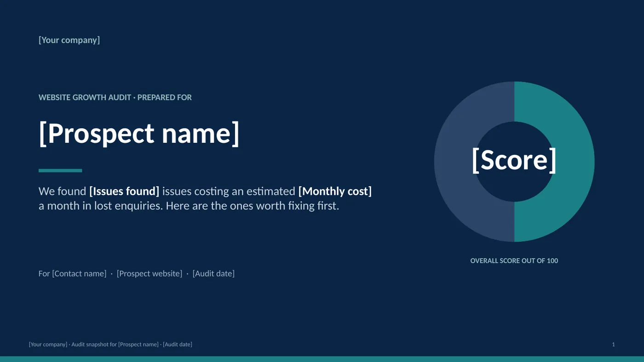Image resolution: width=644 pixels, height=362 pixels.
Task: Click the large "[Prospect name]" title
Action: [139, 133]
